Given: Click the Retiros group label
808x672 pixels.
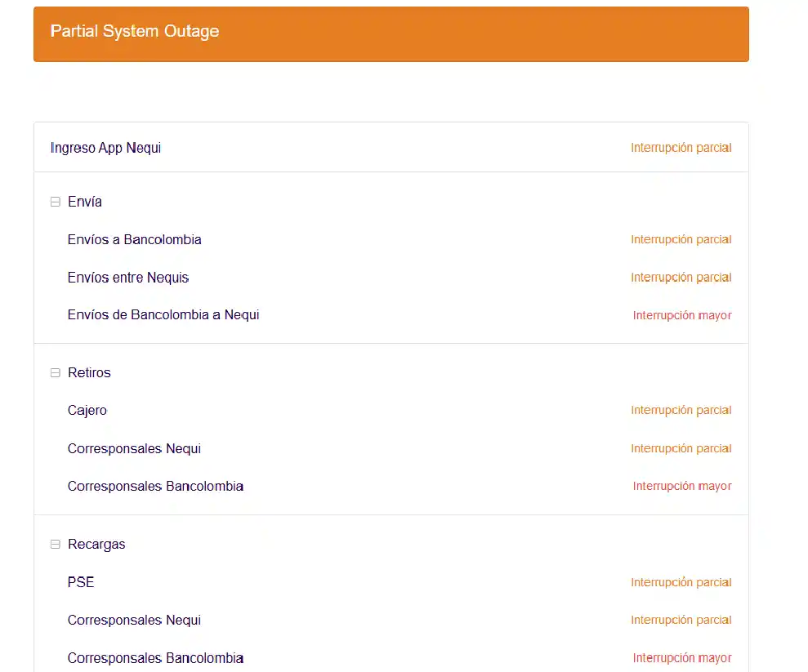Looking at the screenshot, I should pyautogui.click(x=89, y=372).
